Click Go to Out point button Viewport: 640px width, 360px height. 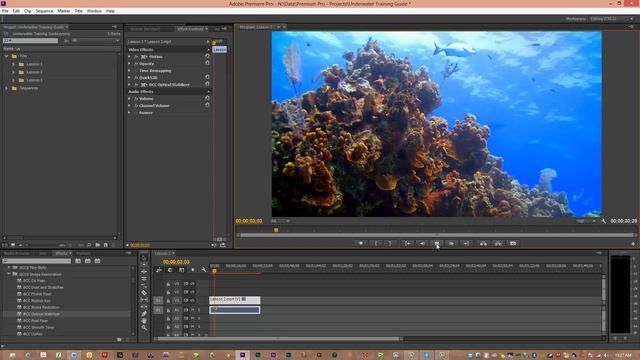(x=466, y=243)
